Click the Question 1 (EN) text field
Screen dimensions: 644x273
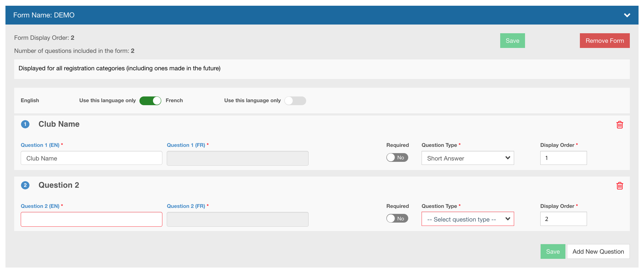91,158
